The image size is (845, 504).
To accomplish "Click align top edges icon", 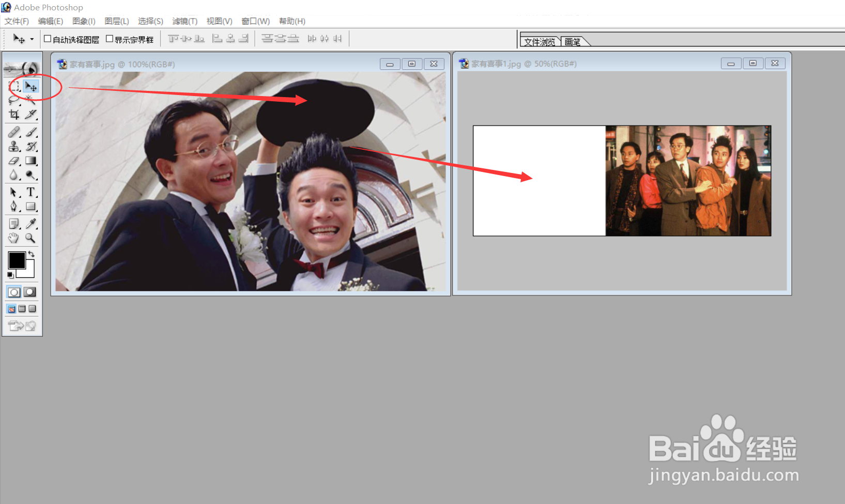I will pos(173,39).
